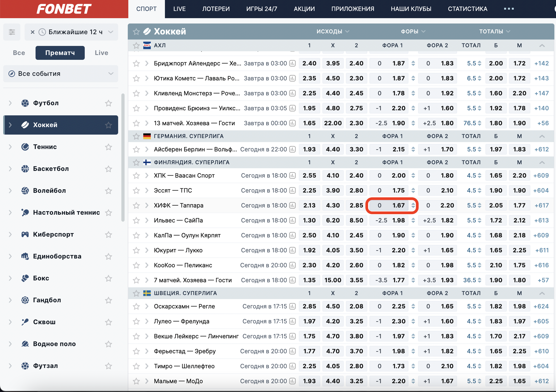Open the three-dots more menu in header
The height and width of the screenshot is (392, 556).
pos(509,9)
